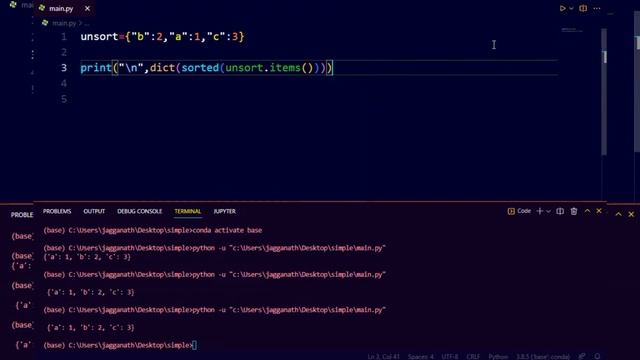Select Python language mode in status bar
The height and width of the screenshot is (360, 640).
tap(498, 356)
